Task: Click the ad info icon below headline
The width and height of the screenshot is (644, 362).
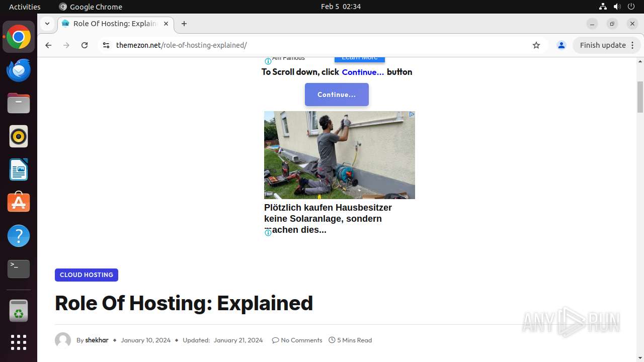Action: tap(268, 233)
